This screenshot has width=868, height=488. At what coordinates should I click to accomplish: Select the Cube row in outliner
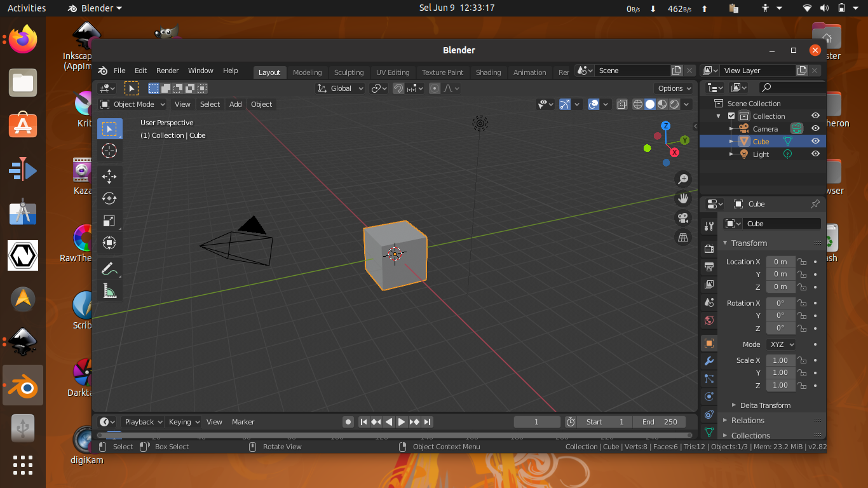(763, 142)
